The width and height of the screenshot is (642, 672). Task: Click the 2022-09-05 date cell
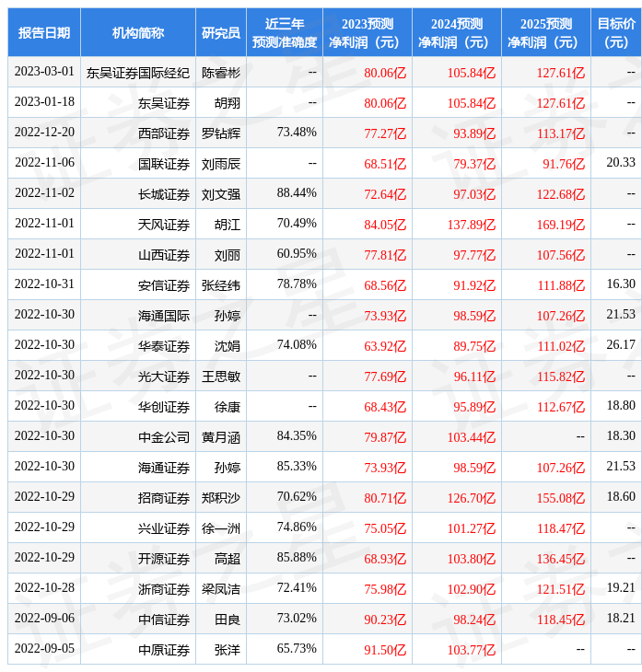pos(44,649)
